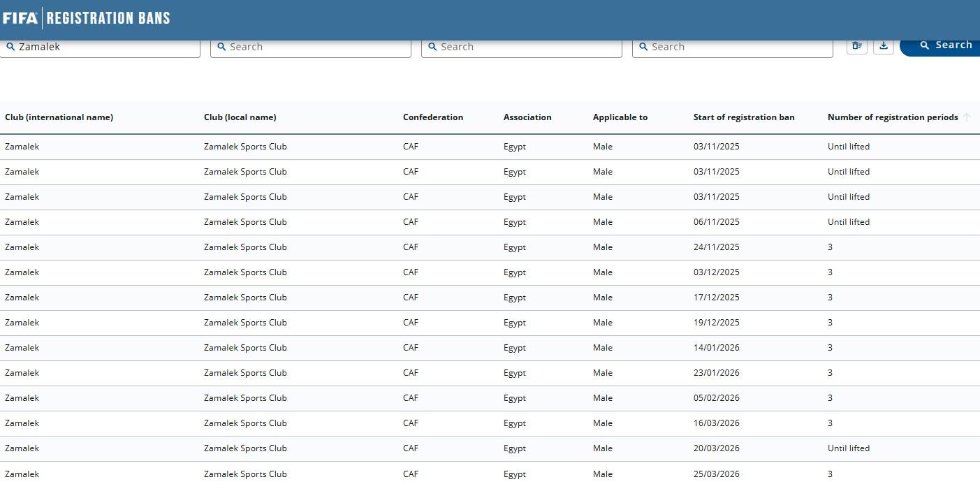Focus the second empty Search filter field

[x=311, y=47]
